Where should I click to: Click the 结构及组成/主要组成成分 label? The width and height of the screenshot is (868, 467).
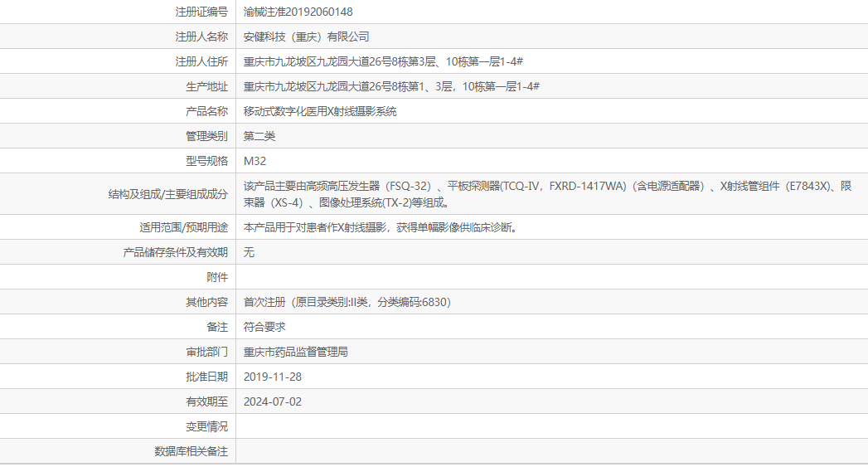[x=167, y=194]
